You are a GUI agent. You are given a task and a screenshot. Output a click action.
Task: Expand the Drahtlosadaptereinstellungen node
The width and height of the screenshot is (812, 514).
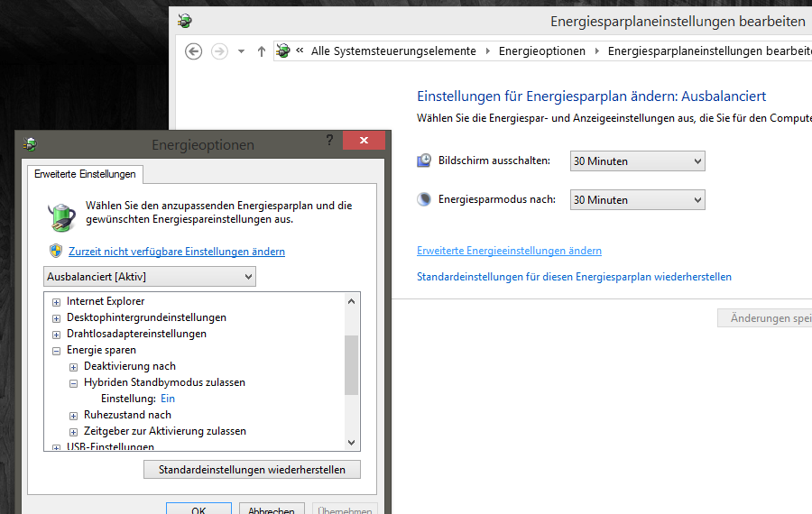pos(57,335)
